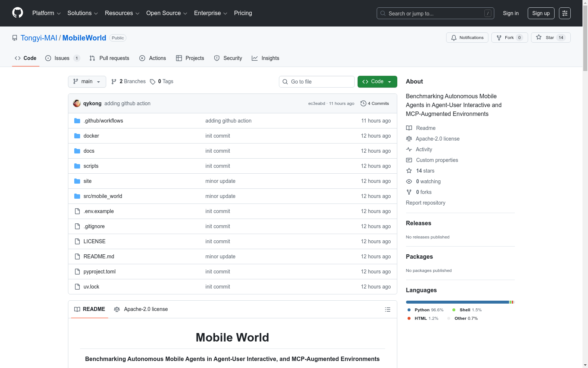Click the Go to file search field
588x368 pixels.
pos(317,82)
